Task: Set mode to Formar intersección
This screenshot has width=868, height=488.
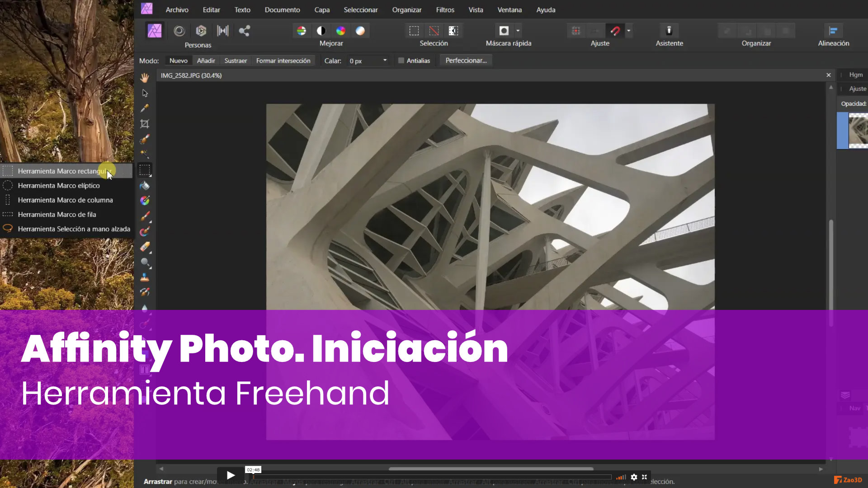Action: 283,61
